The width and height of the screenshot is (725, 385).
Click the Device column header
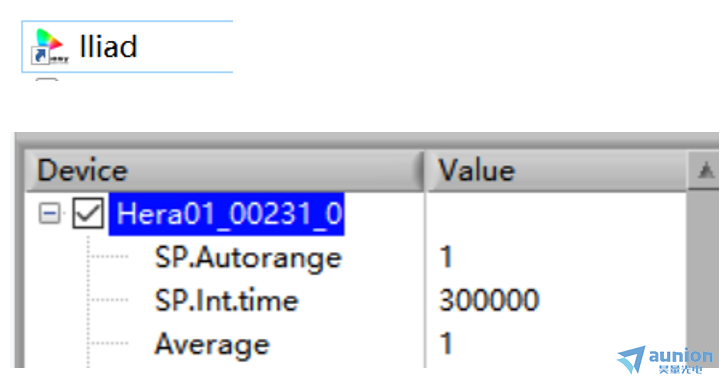224,171
